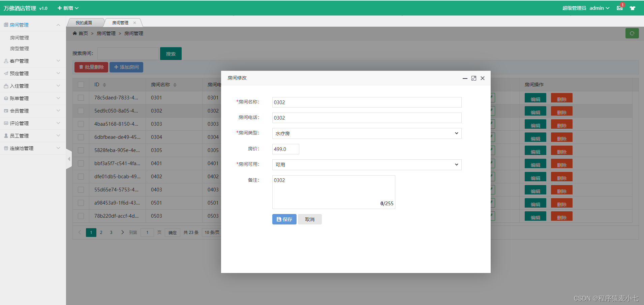Open 房间管理 submenu item
Viewport: 644px width, 305px height.
(20, 38)
